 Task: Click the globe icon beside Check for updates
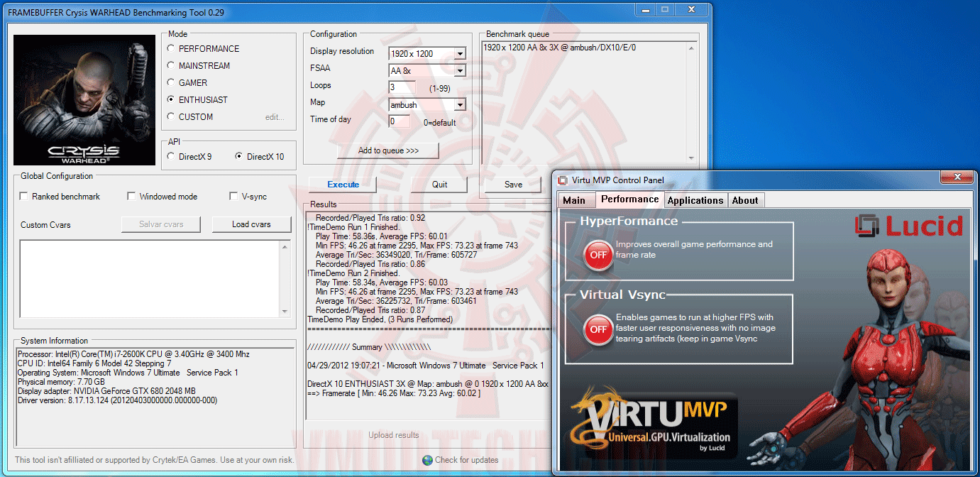coord(427,460)
